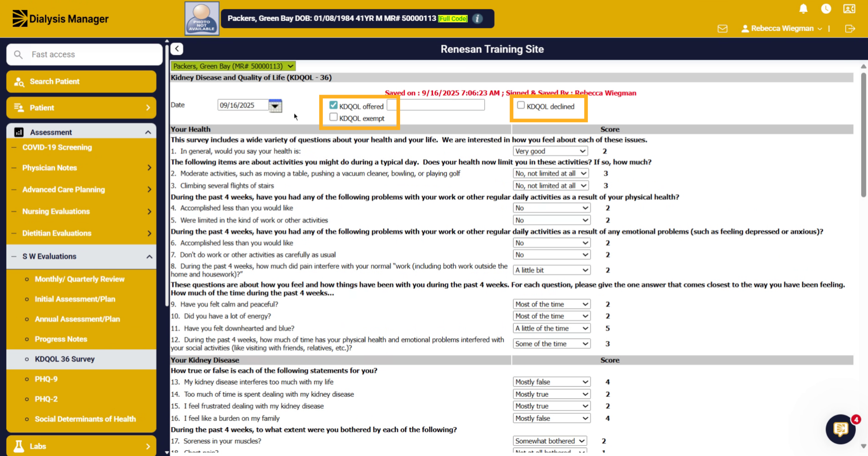Check the KDQOL declined checkbox
This screenshot has height=456, width=868.
pyautogui.click(x=521, y=105)
